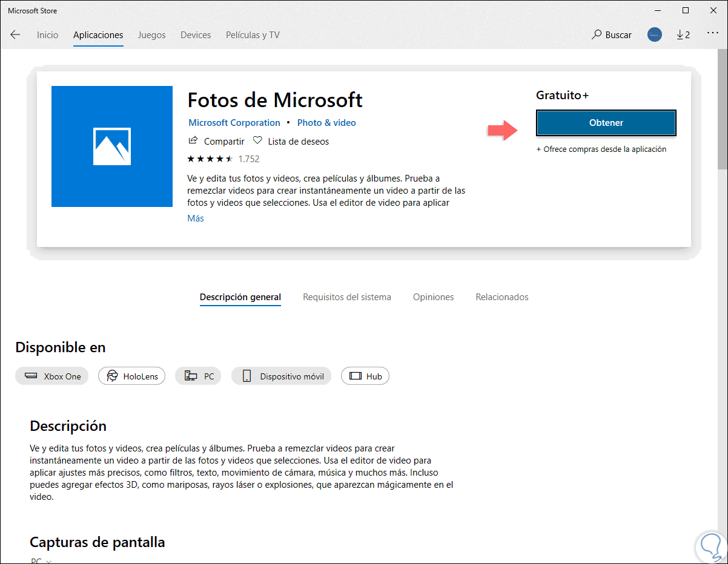Click the Disponible en heading
Viewport: 728px width, 564px height.
61,347
